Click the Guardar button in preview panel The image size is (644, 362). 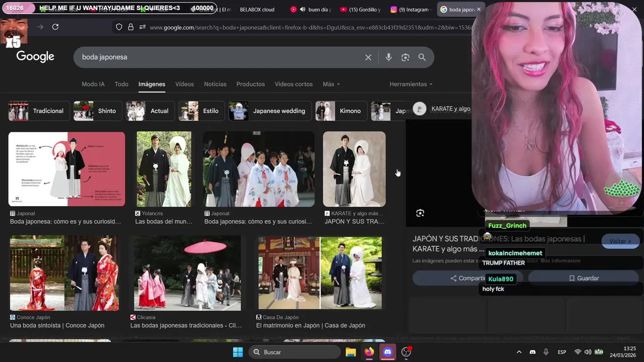pyautogui.click(x=584, y=278)
